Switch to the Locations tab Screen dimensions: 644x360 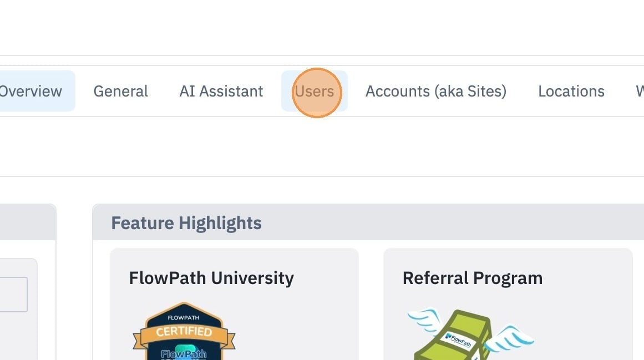571,91
